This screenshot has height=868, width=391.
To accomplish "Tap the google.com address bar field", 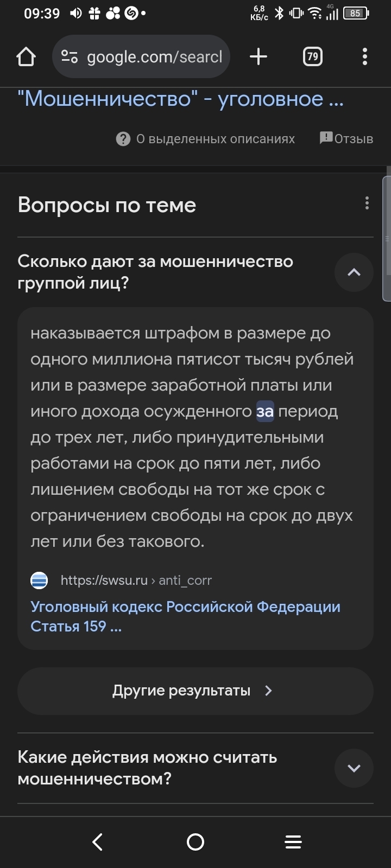I will (155, 56).
